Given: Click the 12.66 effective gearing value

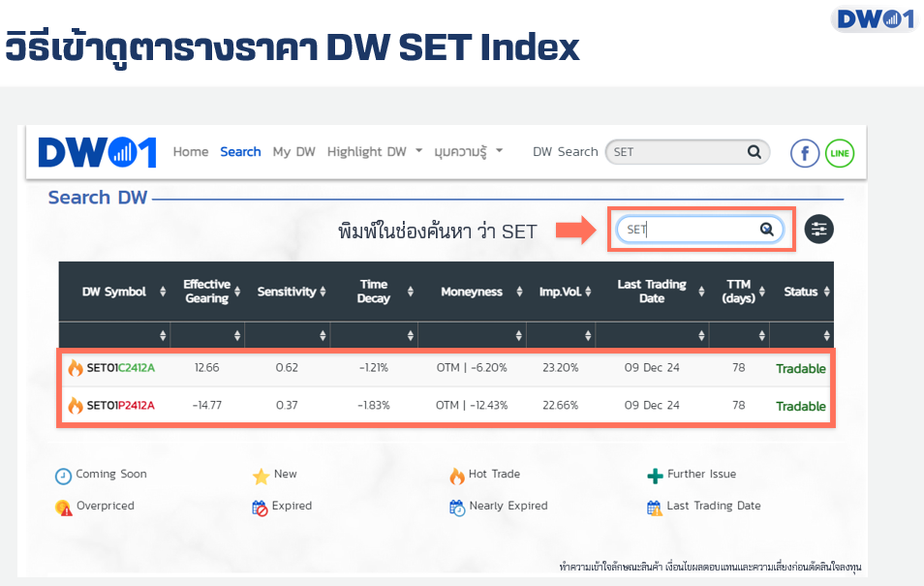Looking at the screenshot, I should pos(207,368).
